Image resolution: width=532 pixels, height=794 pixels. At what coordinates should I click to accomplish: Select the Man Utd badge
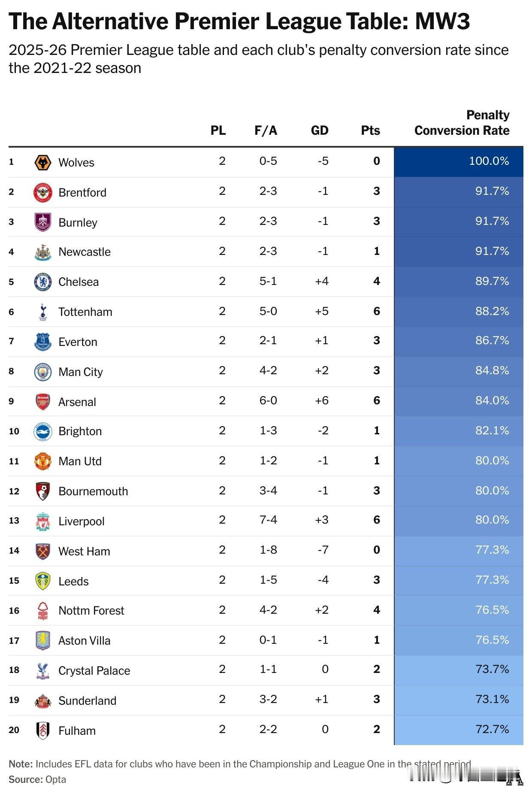[x=42, y=461]
